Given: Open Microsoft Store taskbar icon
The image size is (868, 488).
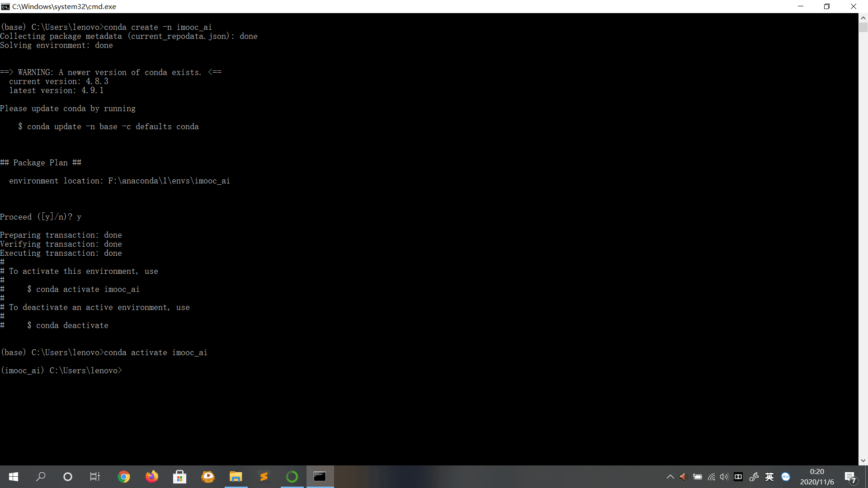Looking at the screenshot, I should [180, 477].
